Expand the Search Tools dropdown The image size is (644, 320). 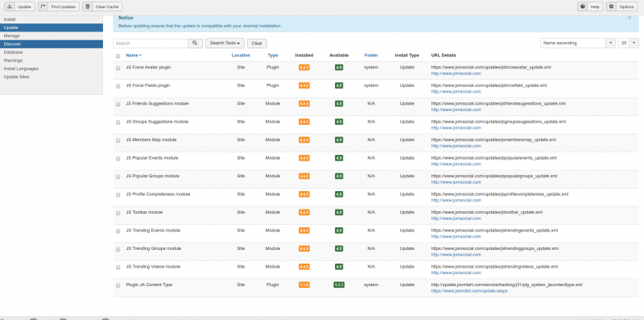coord(225,44)
